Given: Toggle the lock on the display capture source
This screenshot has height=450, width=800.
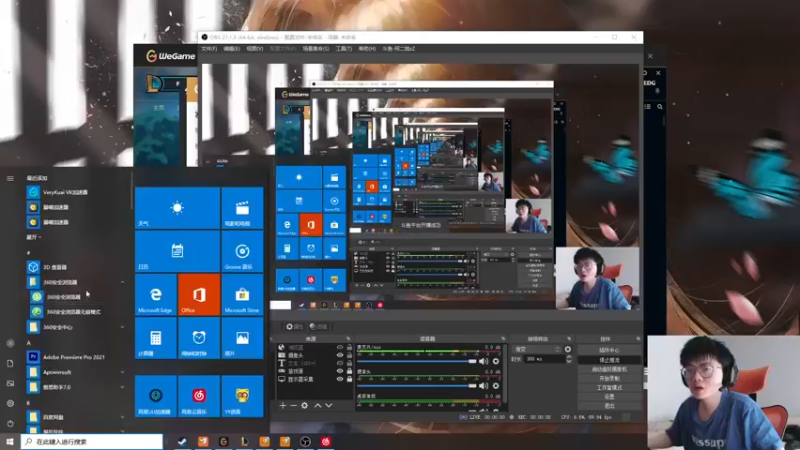Looking at the screenshot, I should tap(349, 379).
